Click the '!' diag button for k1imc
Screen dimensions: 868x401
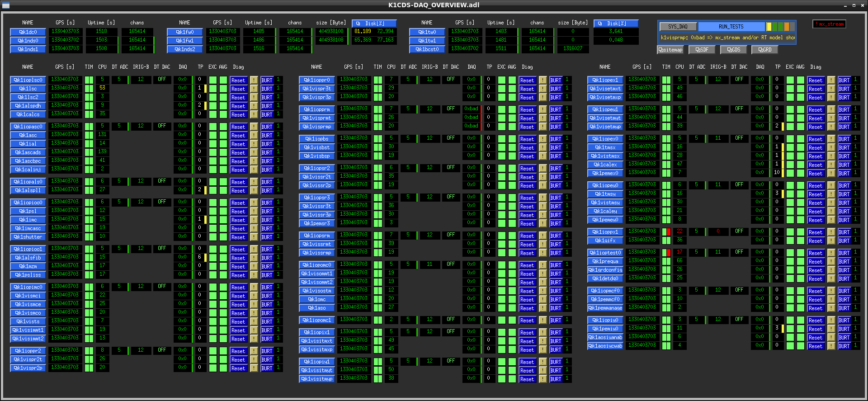(254, 220)
